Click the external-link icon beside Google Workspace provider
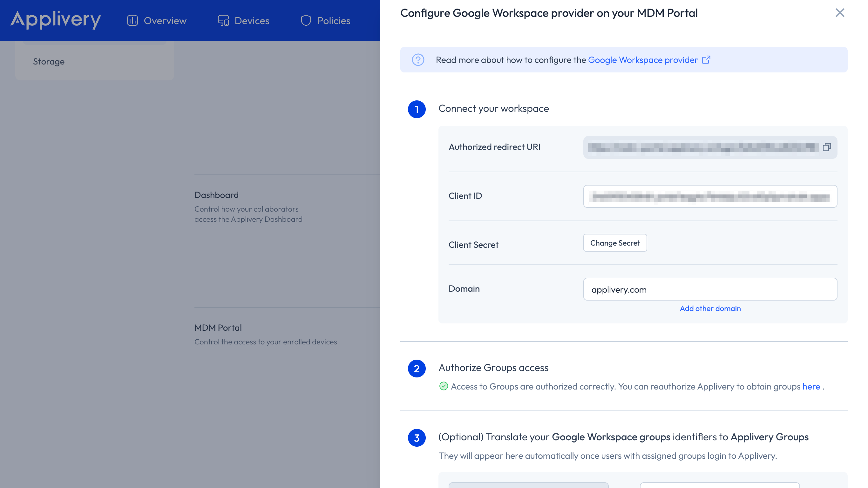This screenshot has height=488, width=868. pos(706,60)
